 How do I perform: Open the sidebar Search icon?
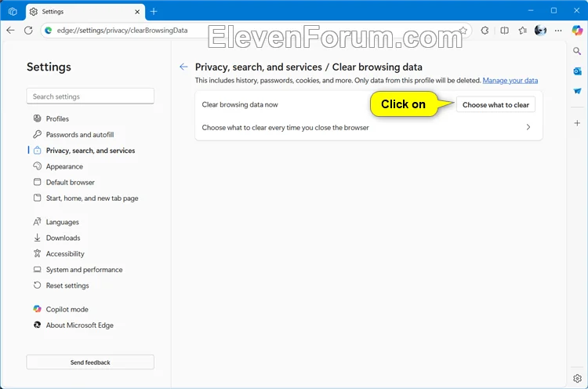577,51
